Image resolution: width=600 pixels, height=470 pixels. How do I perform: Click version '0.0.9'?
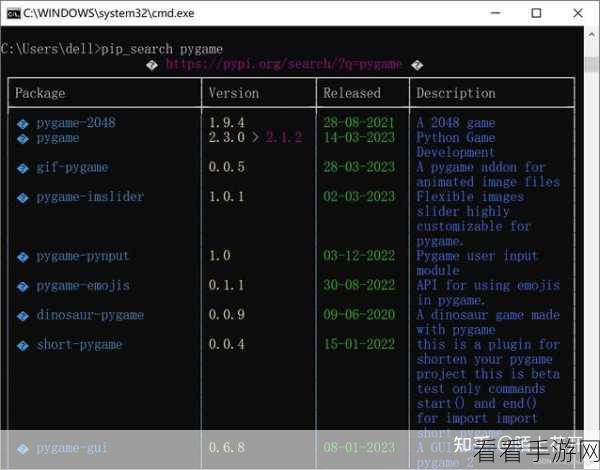(x=227, y=315)
